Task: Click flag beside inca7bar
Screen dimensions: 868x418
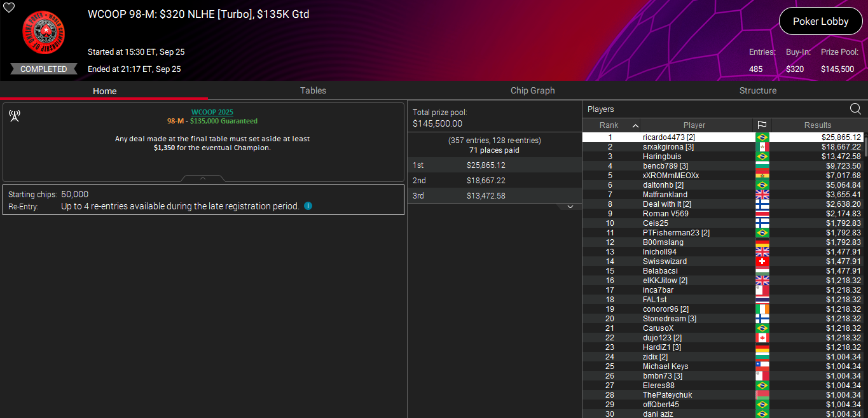Action: coord(762,290)
